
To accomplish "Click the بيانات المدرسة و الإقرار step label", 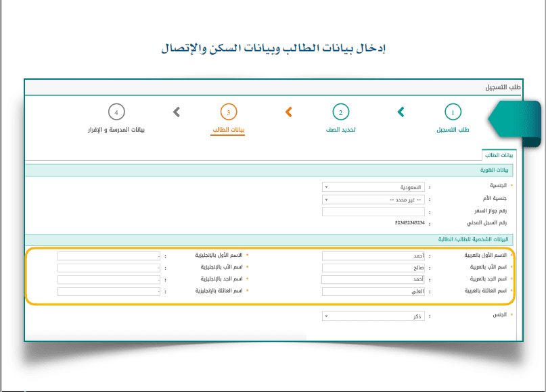I will [116, 130].
